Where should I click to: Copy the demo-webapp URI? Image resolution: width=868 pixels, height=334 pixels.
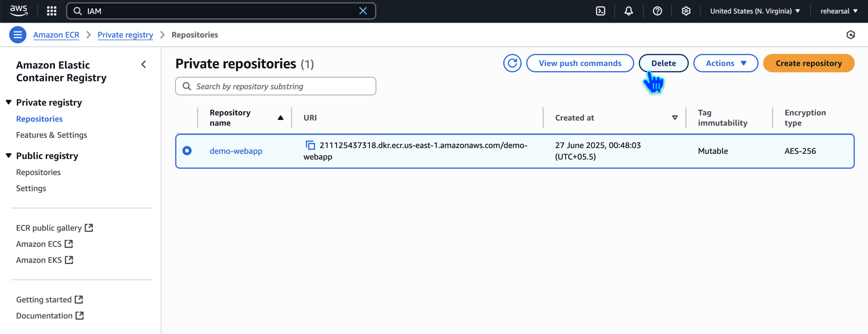pyautogui.click(x=310, y=145)
